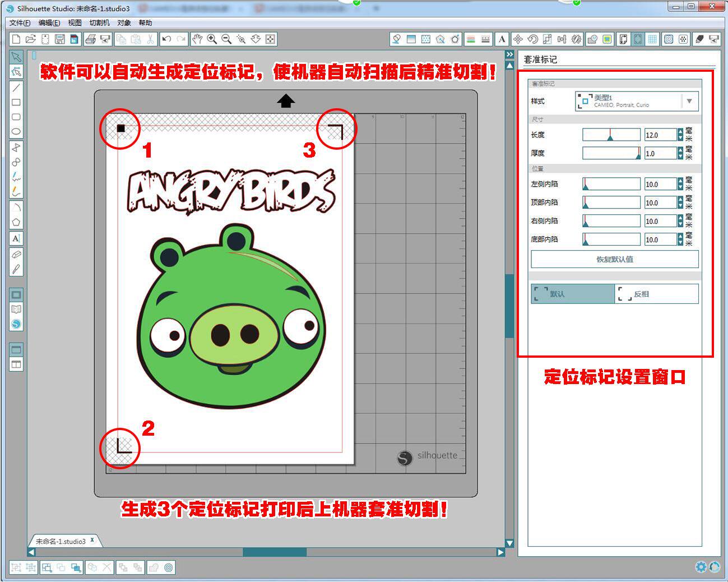Activate the Text tool
Viewport: 728px width, 582px height.
[x=16, y=238]
